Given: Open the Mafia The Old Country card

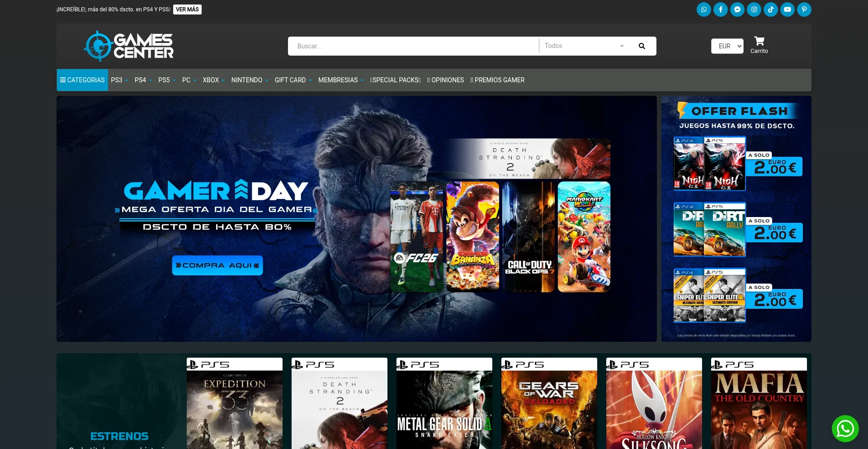Looking at the screenshot, I should pyautogui.click(x=759, y=403).
